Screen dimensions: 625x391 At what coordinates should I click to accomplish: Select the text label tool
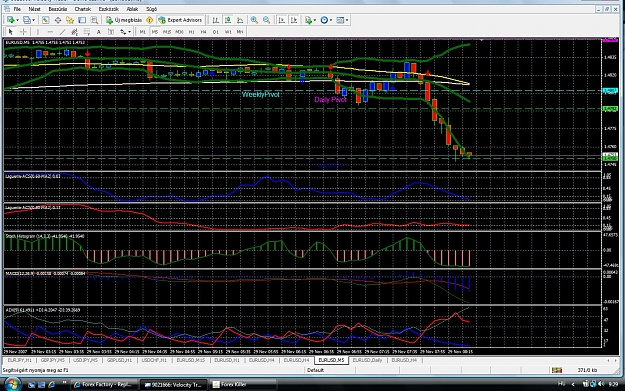[x=111, y=31]
